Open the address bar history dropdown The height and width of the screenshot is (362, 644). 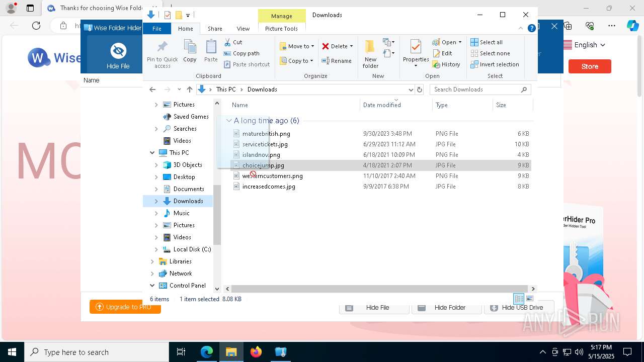[411, 89]
